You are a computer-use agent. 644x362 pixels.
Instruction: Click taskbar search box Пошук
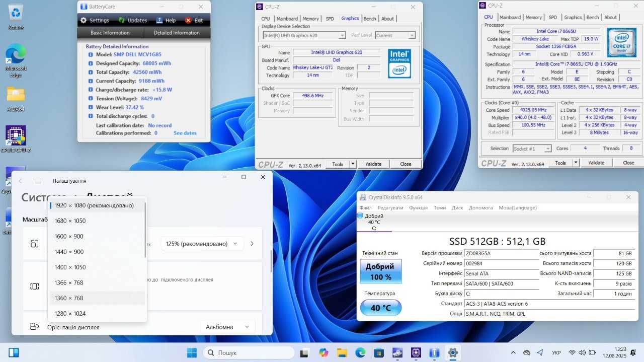[x=249, y=352]
